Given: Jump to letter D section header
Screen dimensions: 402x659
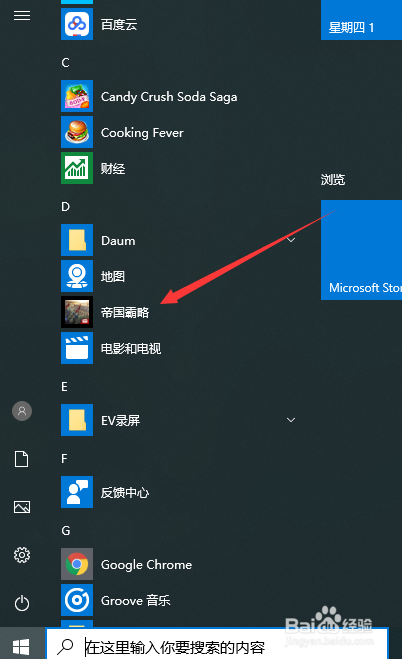Looking at the screenshot, I should click(66, 207).
